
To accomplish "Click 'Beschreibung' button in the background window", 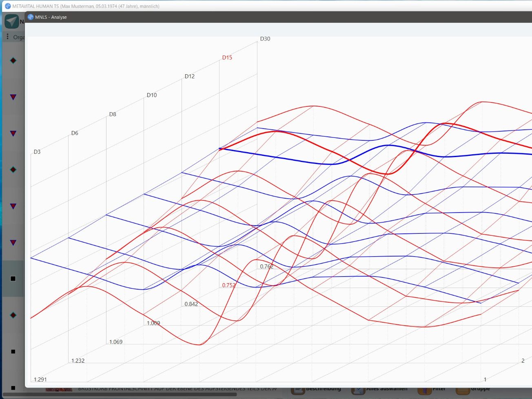I will coord(317,390).
